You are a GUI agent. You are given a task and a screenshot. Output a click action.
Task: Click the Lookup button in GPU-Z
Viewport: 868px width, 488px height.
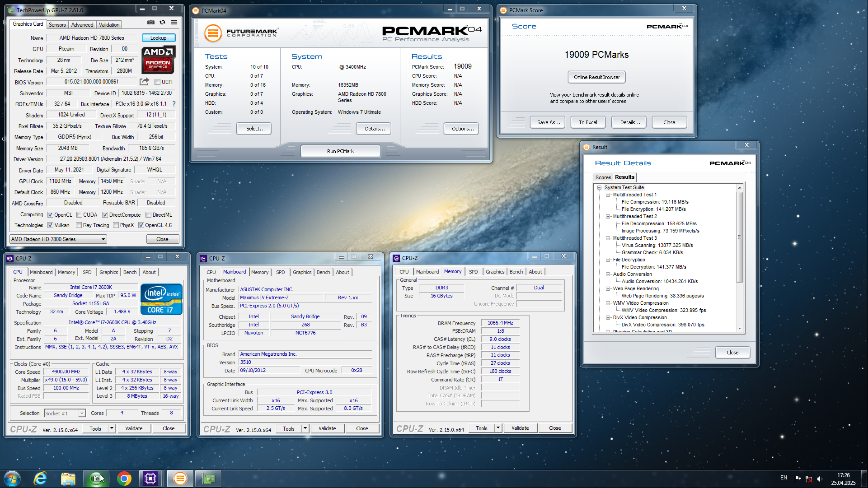158,38
